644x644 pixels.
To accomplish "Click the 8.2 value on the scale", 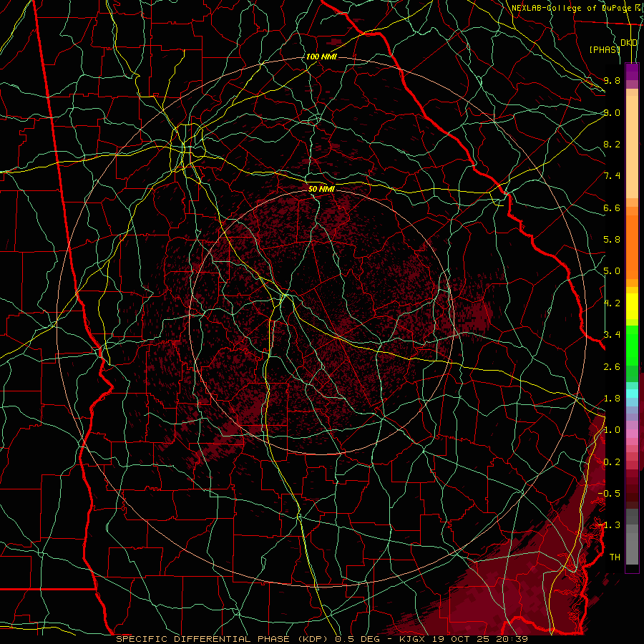I will pos(612,144).
